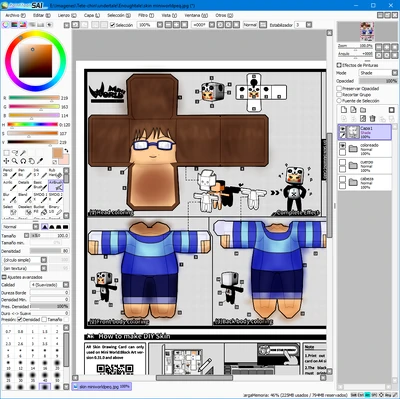
Task: Choose the Bucket fill tool
Action: click(x=40, y=210)
